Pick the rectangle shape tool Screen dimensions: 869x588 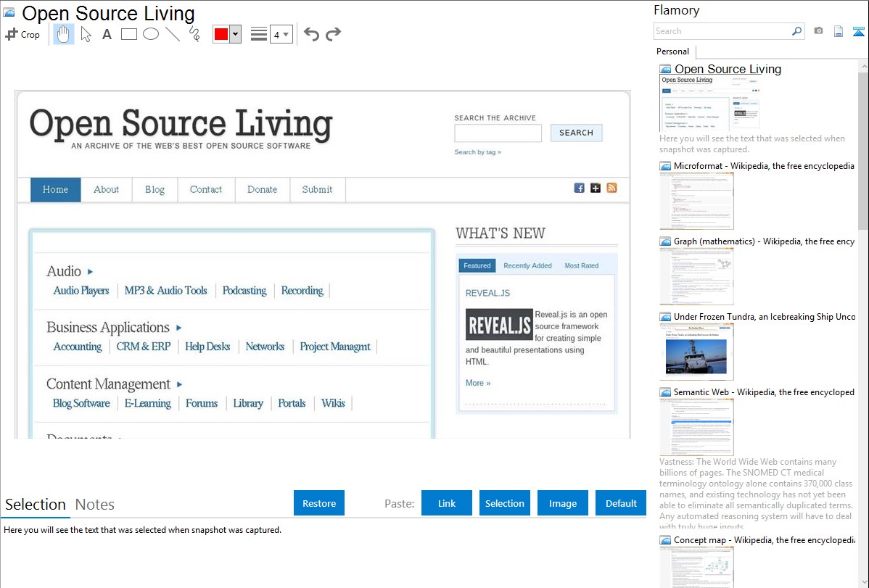[x=128, y=34]
